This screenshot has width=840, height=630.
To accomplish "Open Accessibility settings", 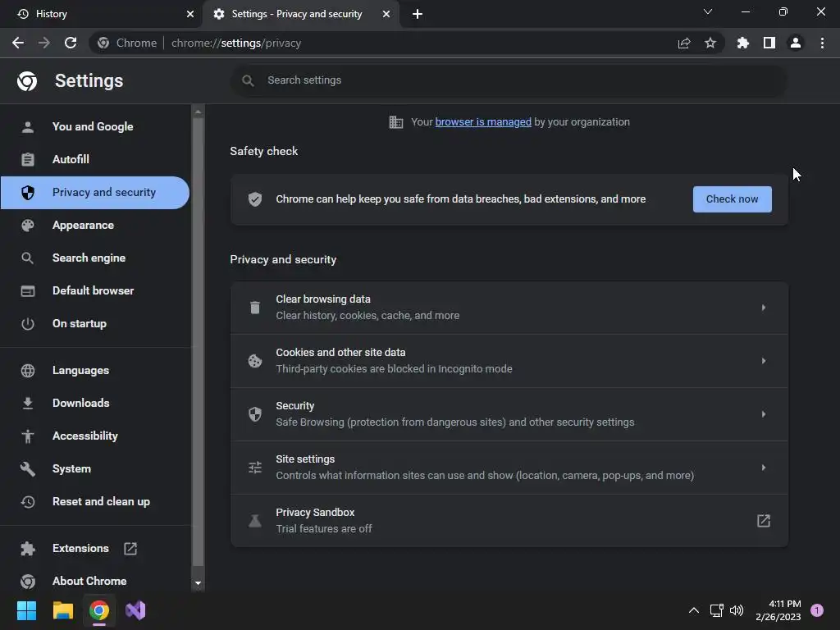I will pyautogui.click(x=95, y=436).
